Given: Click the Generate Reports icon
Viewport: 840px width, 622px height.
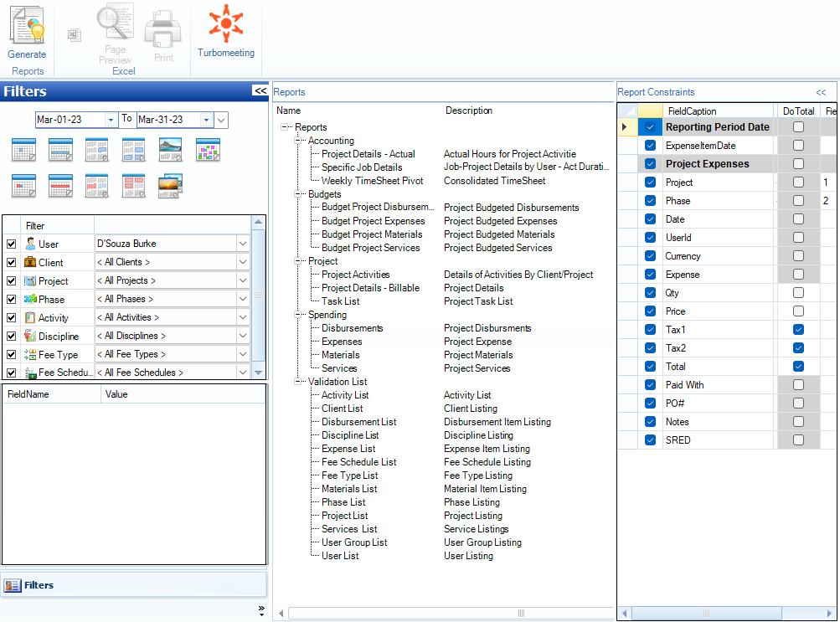Looking at the screenshot, I should [x=27, y=26].
